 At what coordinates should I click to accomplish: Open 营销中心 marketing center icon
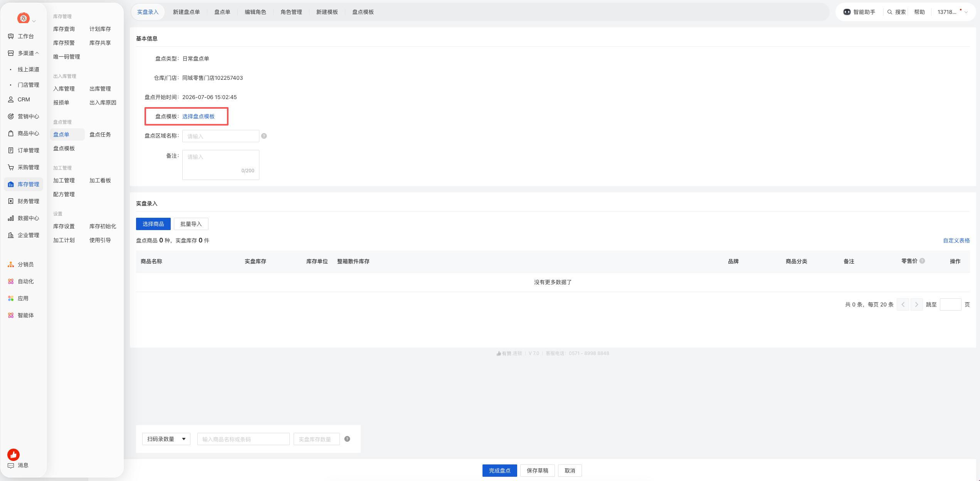[x=11, y=116]
